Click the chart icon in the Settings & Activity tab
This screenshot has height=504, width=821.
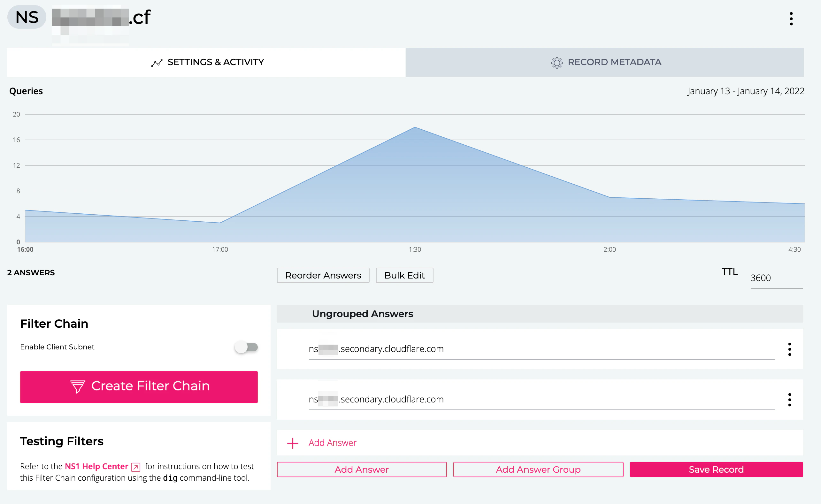tap(157, 63)
